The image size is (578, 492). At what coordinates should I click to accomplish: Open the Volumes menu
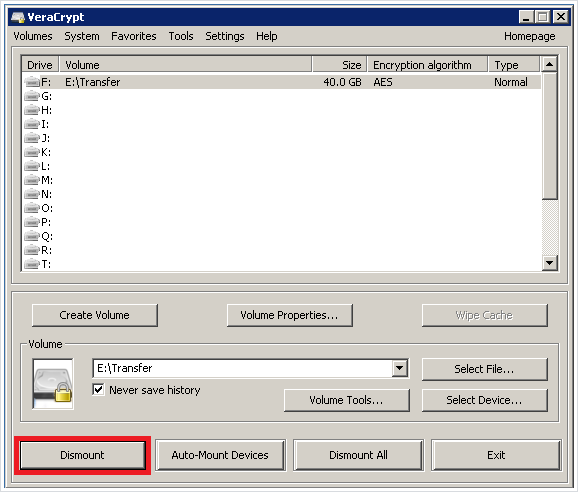click(x=33, y=36)
